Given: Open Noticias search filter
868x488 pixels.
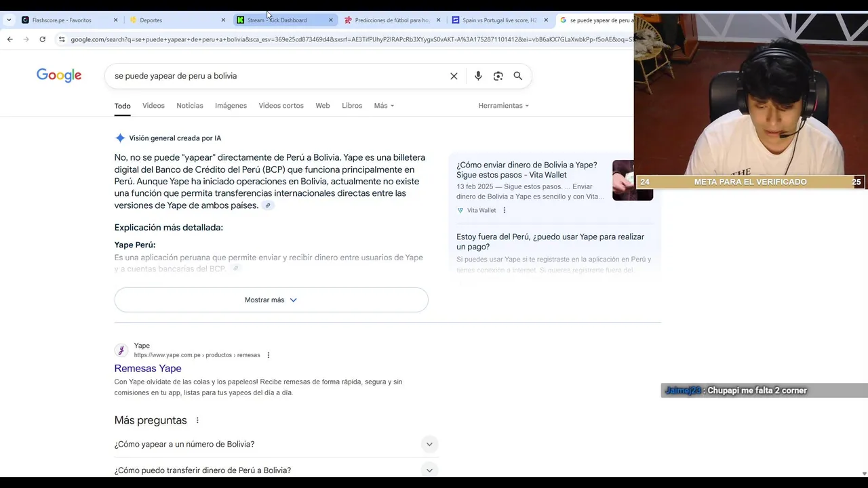Looking at the screenshot, I should (x=190, y=106).
